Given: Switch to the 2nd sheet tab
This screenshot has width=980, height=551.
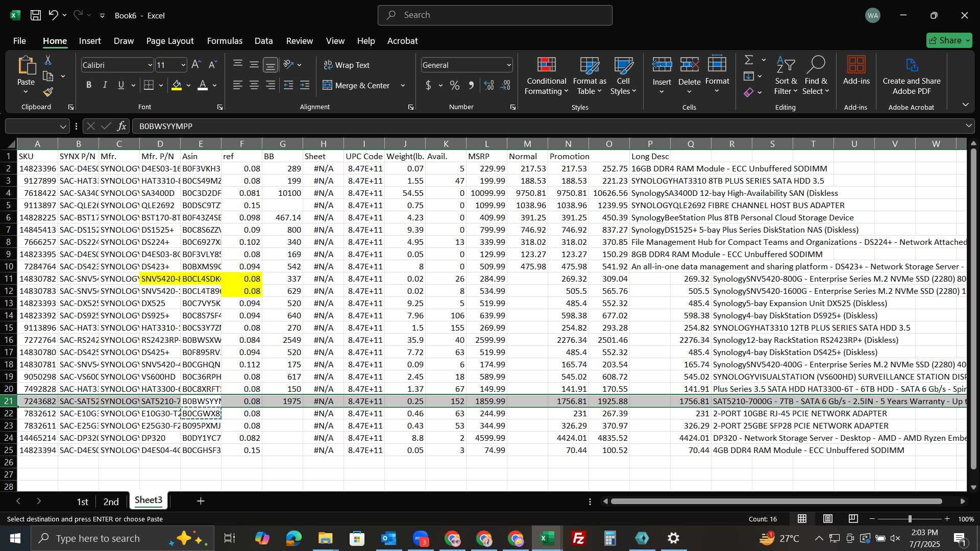Looking at the screenshot, I should [x=111, y=502].
